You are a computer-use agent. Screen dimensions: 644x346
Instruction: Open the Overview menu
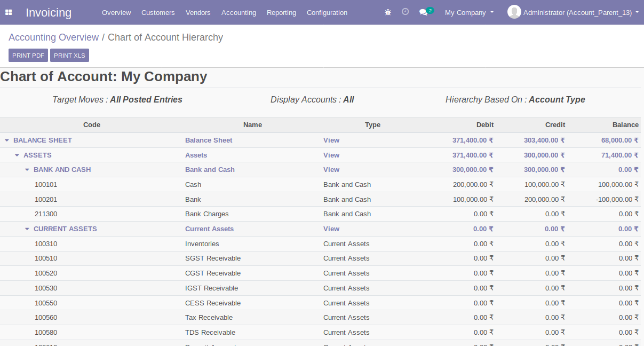tap(116, 12)
